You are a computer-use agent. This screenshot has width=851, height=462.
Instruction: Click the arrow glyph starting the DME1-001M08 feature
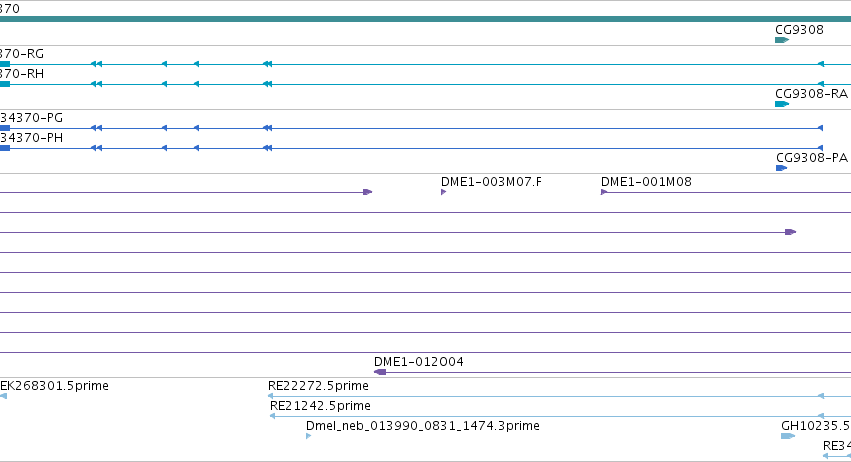(604, 192)
